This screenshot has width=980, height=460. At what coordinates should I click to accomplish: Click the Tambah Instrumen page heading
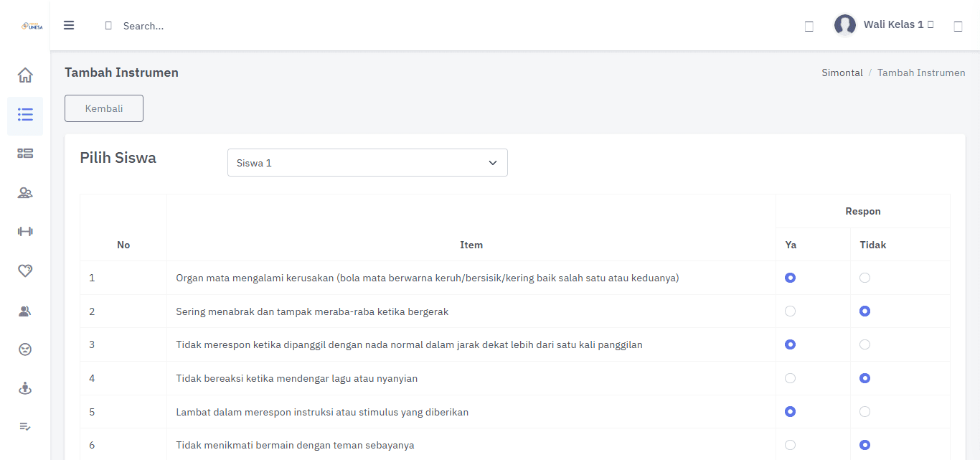point(121,72)
